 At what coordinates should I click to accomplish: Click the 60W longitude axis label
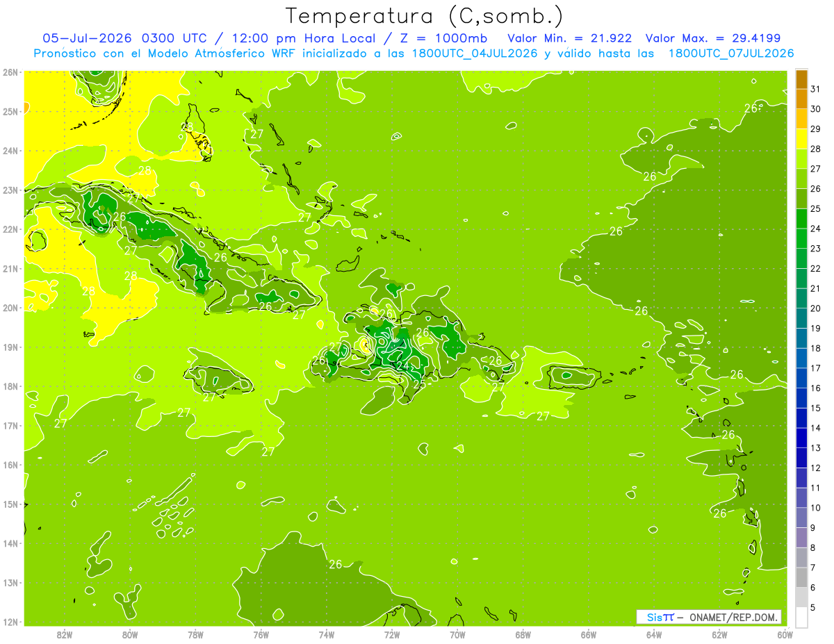click(785, 634)
